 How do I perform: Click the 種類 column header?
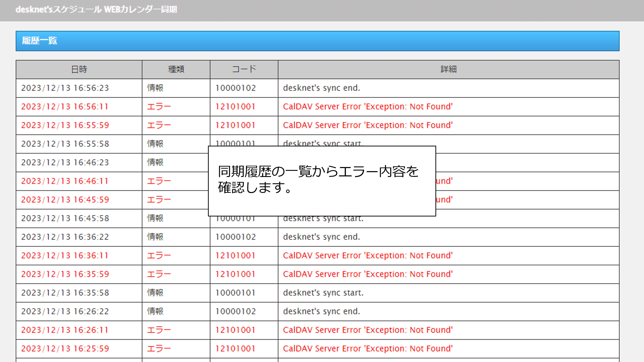tap(176, 69)
